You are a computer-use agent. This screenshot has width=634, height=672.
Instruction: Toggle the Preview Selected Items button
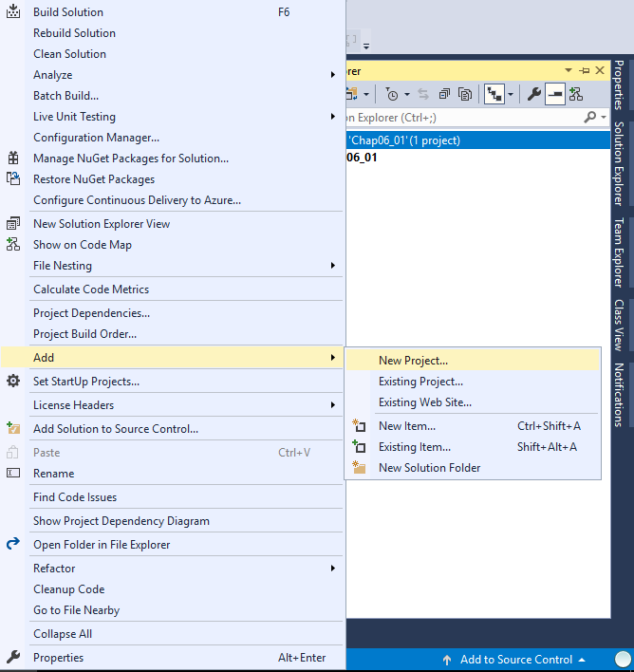click(555, 94)
